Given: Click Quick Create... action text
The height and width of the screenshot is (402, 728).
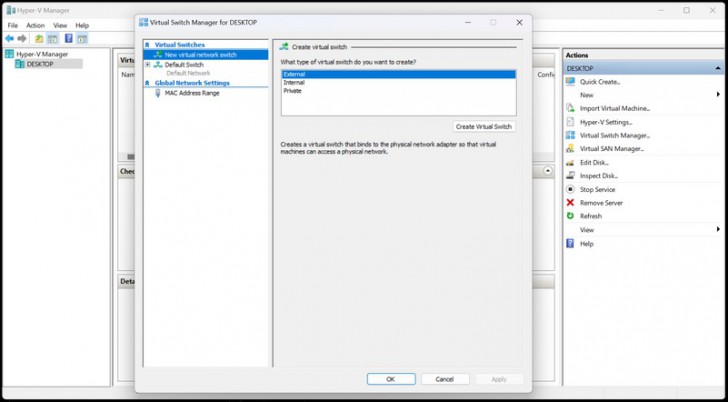Looking at the screenshot, I should (x=600, y=82).
